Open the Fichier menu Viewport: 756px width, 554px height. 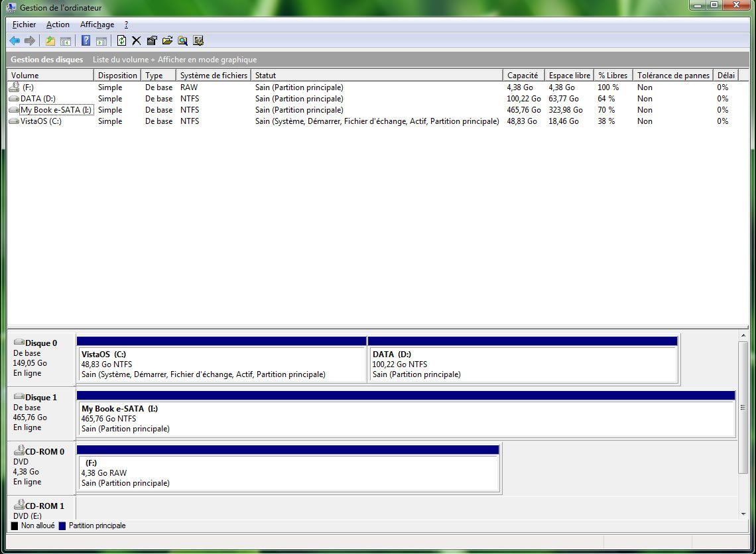point(24,25)
